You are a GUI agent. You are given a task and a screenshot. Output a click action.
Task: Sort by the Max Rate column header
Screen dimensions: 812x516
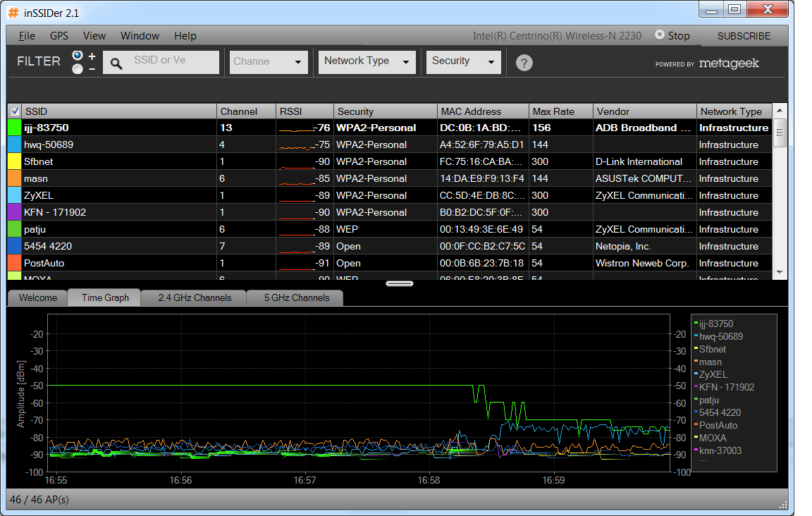[561, 111]
